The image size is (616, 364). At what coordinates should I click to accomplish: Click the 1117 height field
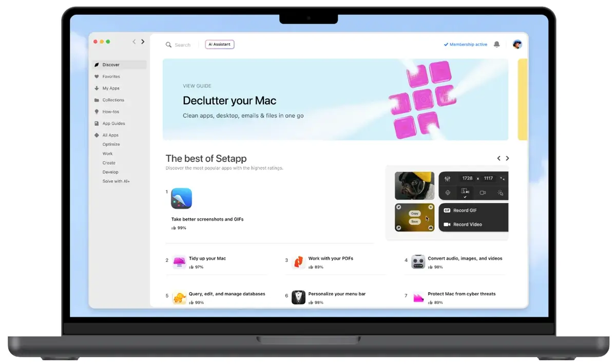coord(488,178)
